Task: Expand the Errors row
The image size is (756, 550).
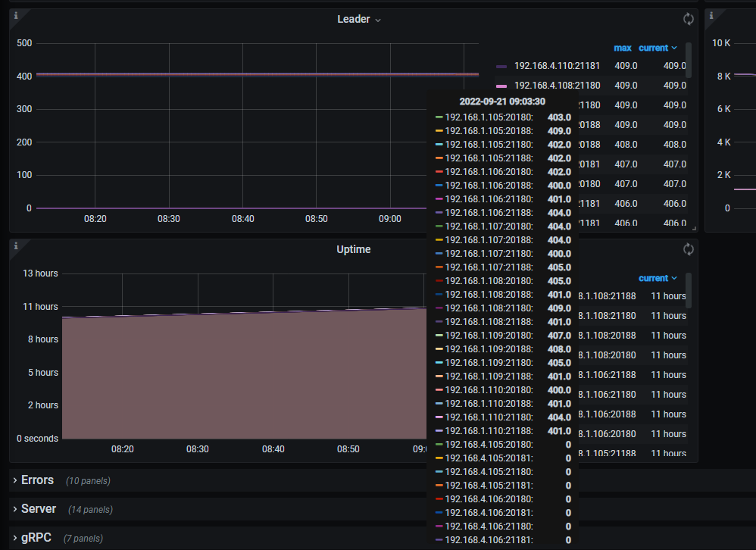Action: tap(37, 480)
